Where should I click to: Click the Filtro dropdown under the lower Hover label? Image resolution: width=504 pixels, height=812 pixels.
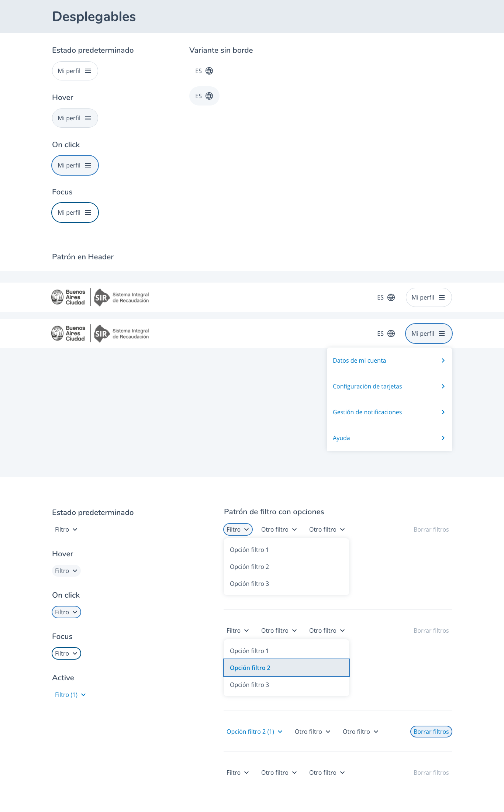(x=66, y=571)
